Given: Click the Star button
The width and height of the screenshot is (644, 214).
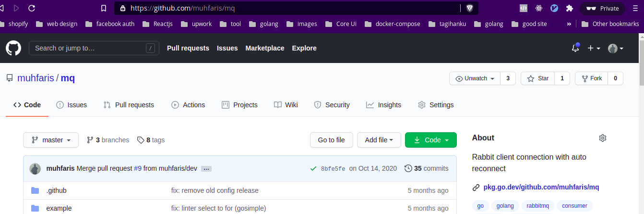Looking at the screenshot, I should click(537, 78).
